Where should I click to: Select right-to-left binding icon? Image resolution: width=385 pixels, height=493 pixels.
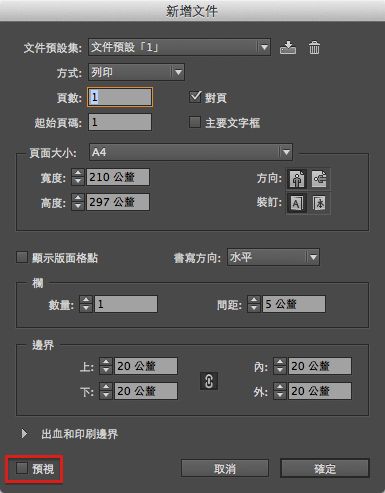[x=319, y=203]
